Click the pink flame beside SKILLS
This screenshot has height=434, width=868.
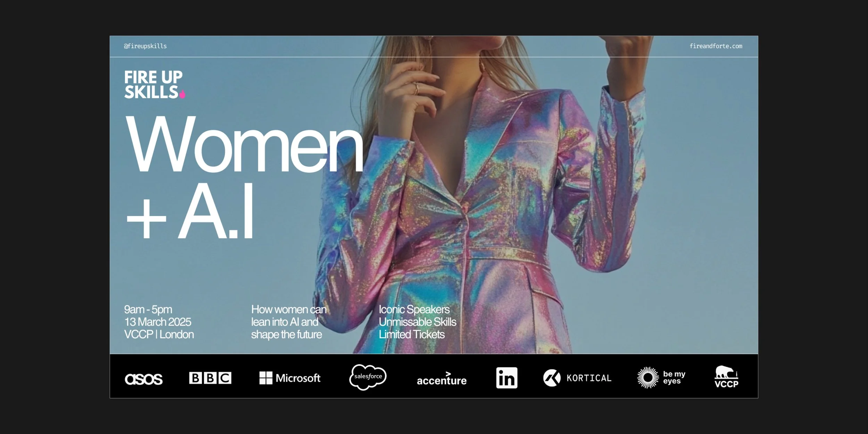click(182, 94)
